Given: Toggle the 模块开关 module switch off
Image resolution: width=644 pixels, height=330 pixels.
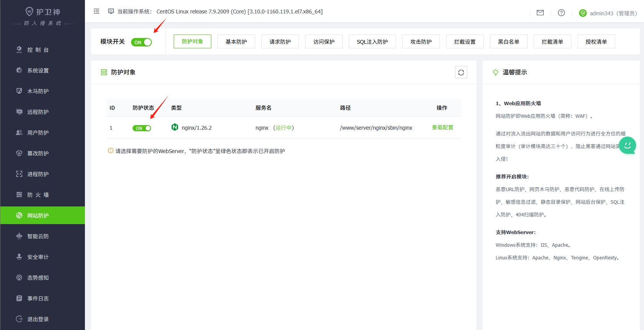Looking at the screenshot, I should click(141, 42).
